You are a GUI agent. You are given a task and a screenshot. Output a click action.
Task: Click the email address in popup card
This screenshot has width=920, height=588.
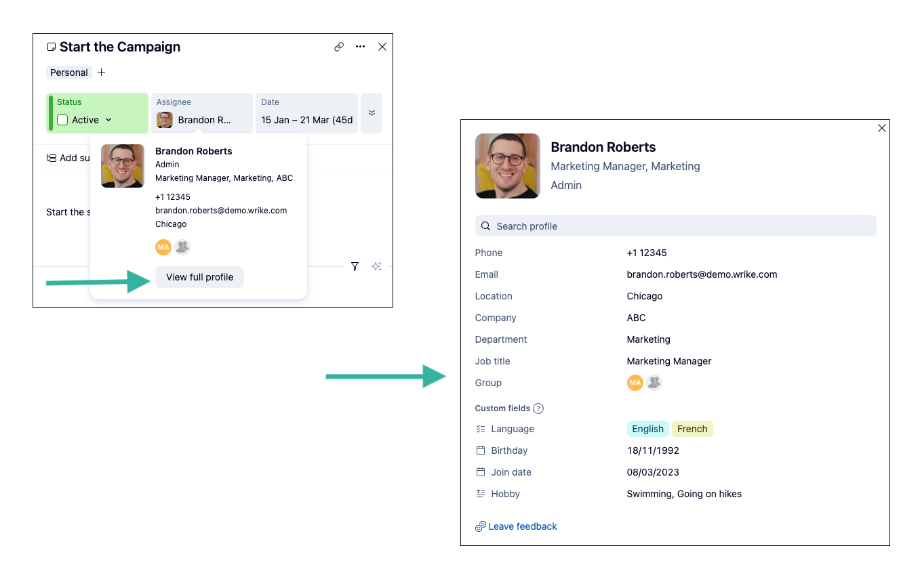(x=221, y=211)
